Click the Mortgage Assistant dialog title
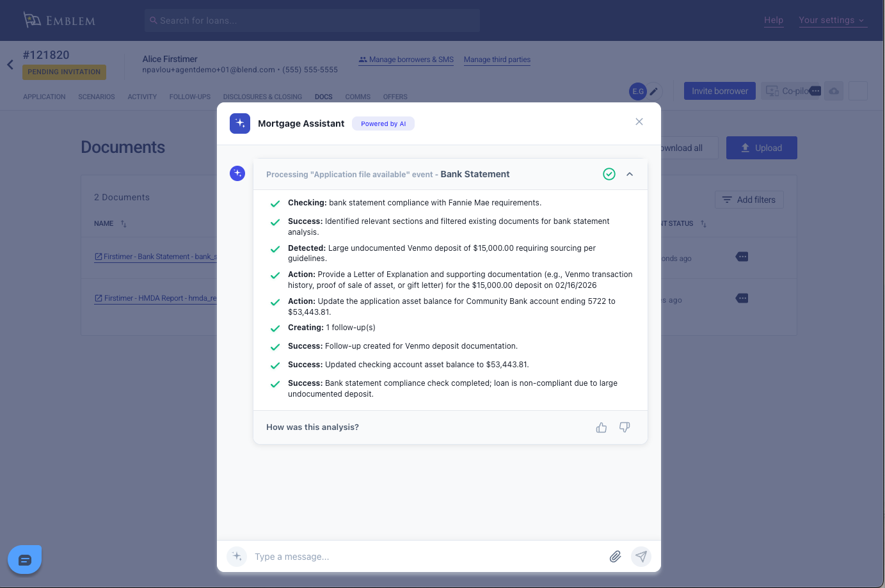 (301, 123)
